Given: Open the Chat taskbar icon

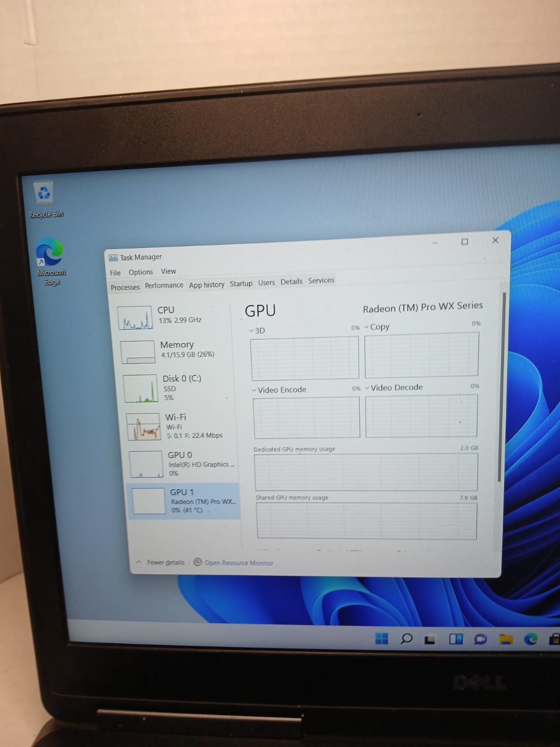Looking at the screenshot, I should click(480, 639).
